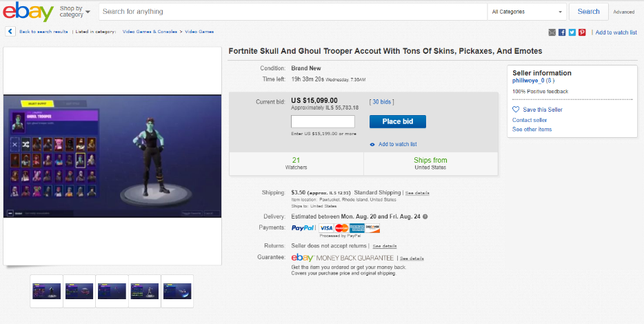Share listing on Facebook
The image size is (644, 324).
pyautogui.click(x=562, y=32)
